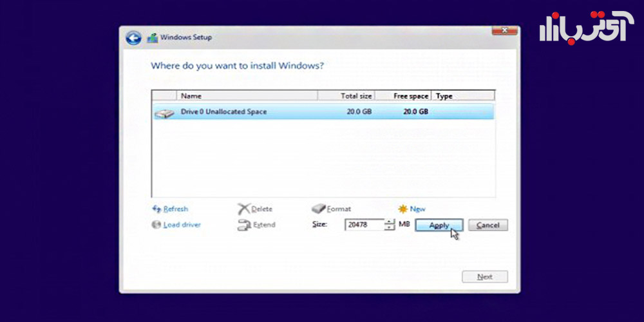Click the 20.0 GB Total size cell
This screenshot has height=322, width=644.
(359, 111)
